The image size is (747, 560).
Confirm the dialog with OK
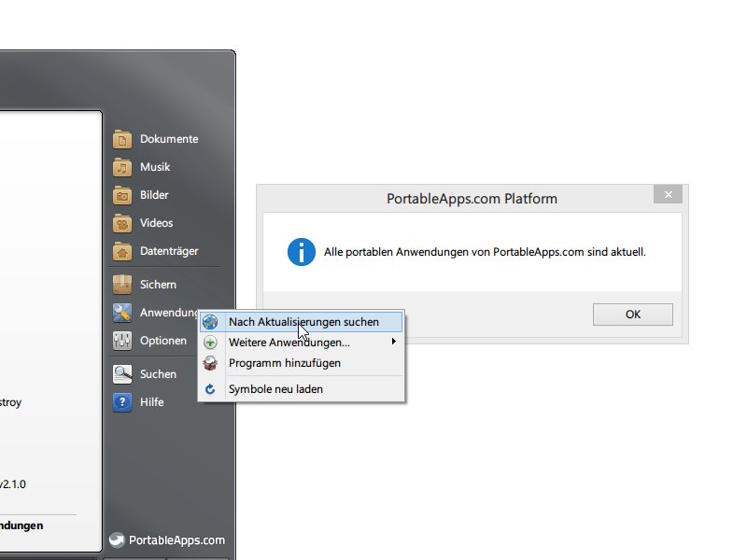tap(633, 315)
